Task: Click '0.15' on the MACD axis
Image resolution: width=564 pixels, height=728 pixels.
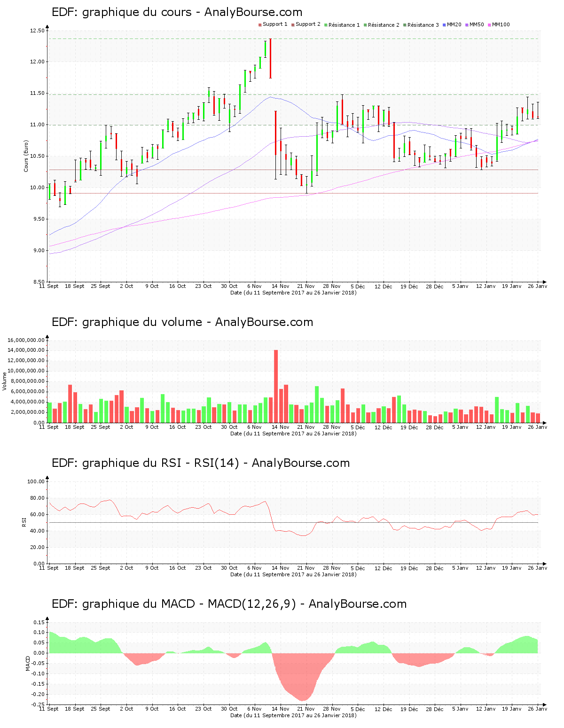Action: [39, 622]
